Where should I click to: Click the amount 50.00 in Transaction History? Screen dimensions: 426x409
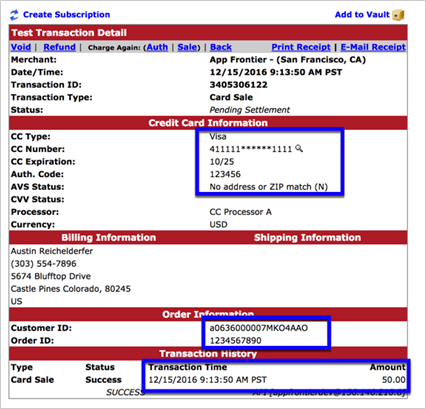pyautogui.click(x=394, y=380)
